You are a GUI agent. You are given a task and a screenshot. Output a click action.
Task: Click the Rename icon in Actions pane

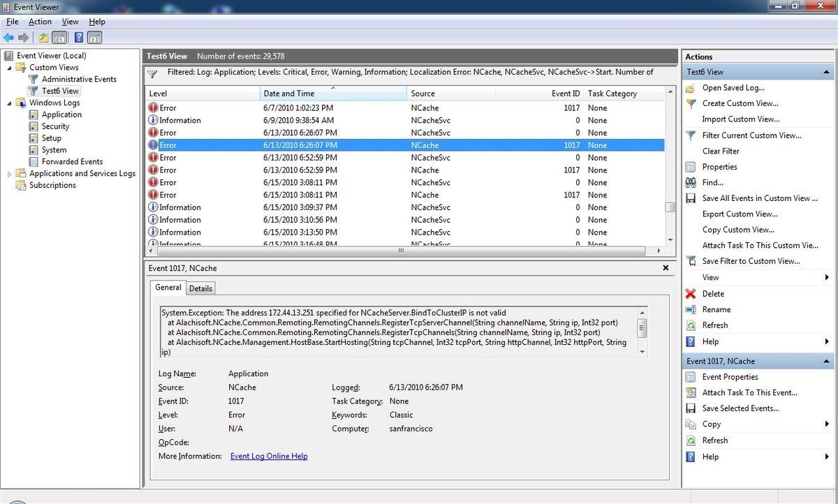click(x=690, y=309)
